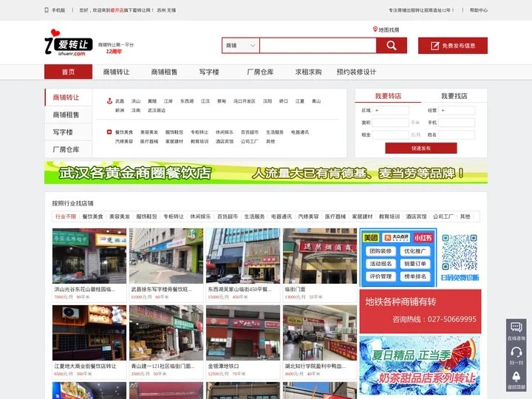The height and width of the screenshot is (399, 532).
Task: Open the 区域 selector field
Action: click(391, 110)
